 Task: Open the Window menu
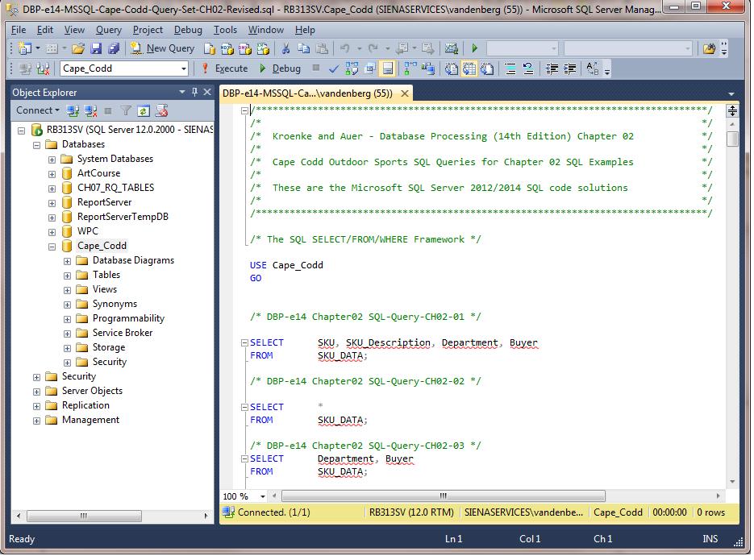pos(265,30)
